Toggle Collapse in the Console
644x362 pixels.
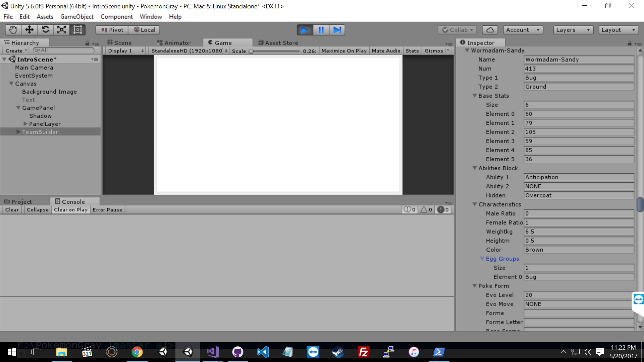click(x=38, y=209)
